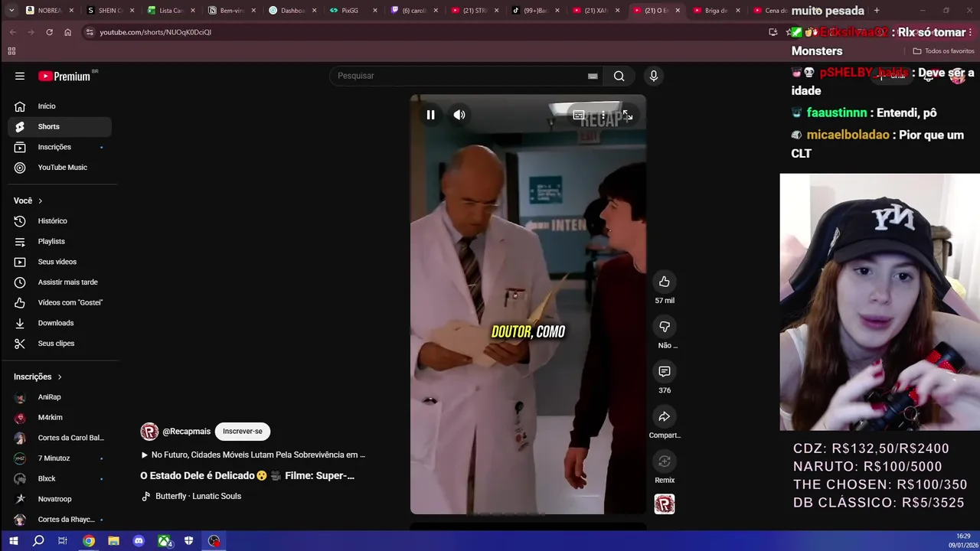
Task: Open Discord from the taskbar
Action: coord(139,541)
